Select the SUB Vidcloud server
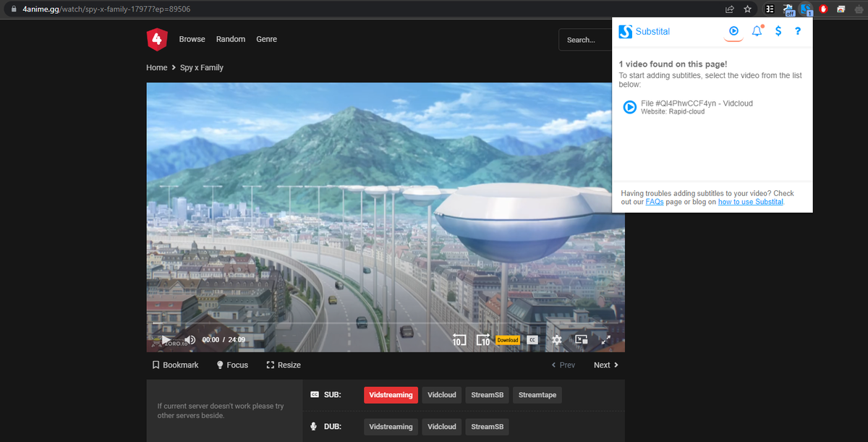 442,395
